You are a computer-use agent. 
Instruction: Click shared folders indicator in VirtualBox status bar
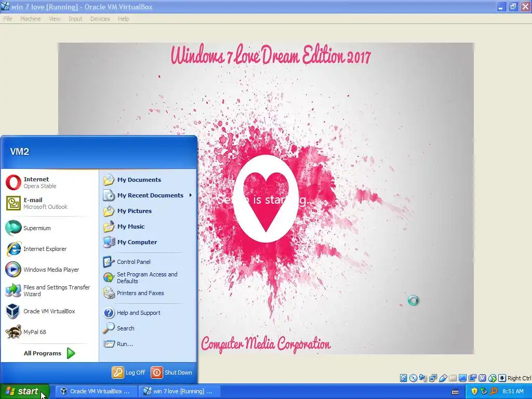(453, 378)
